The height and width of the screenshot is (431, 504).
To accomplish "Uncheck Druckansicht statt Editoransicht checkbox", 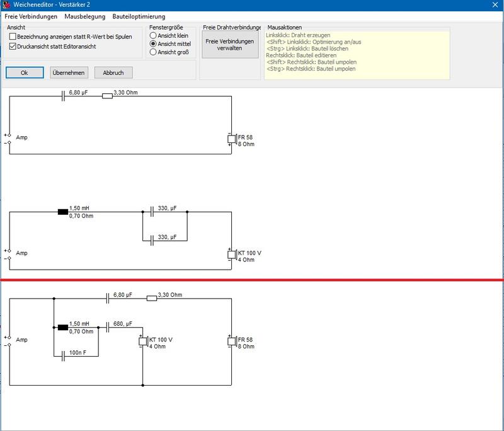I will click(13, 46).
